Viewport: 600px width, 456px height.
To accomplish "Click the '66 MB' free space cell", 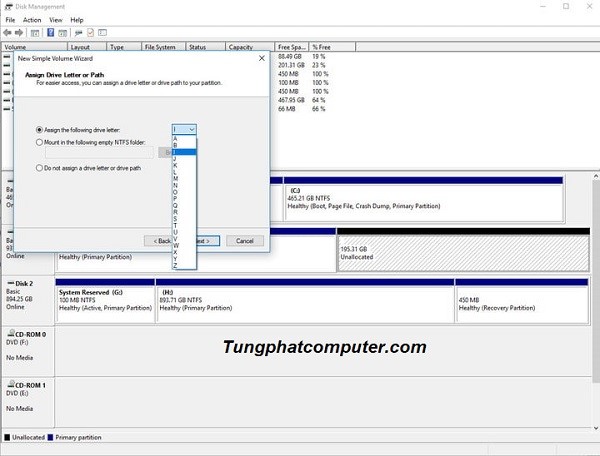I will point(287,109).
